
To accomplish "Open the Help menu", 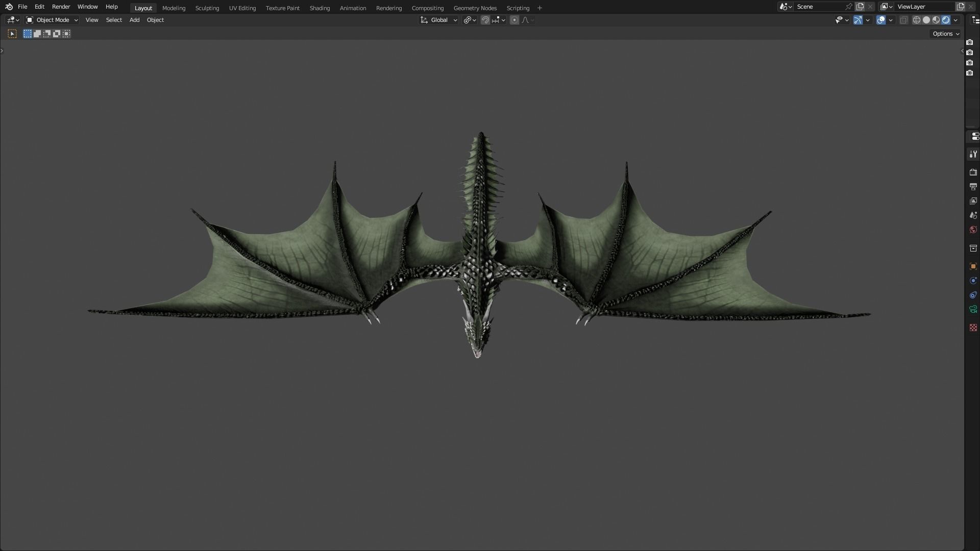I will tap(111, 7).
